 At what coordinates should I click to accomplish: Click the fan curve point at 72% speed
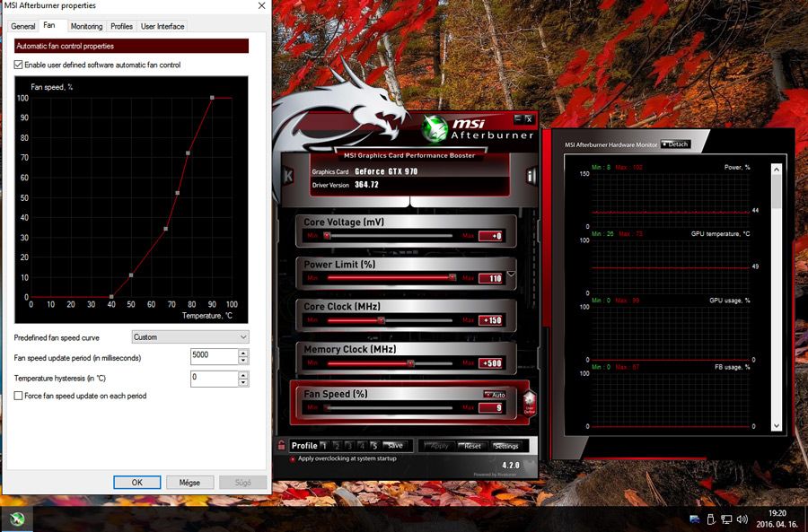(189, 153)
